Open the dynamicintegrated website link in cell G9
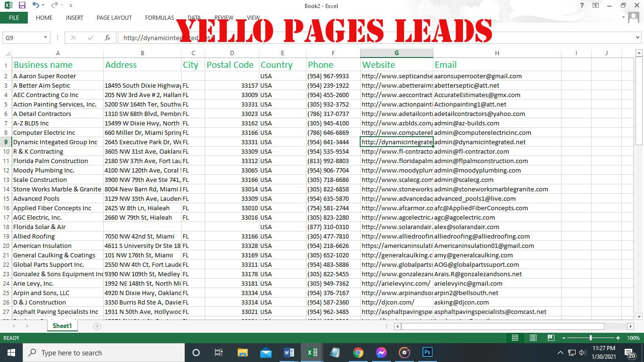Image resolution: width=644 pixels, height=362 pixels. 396,142
